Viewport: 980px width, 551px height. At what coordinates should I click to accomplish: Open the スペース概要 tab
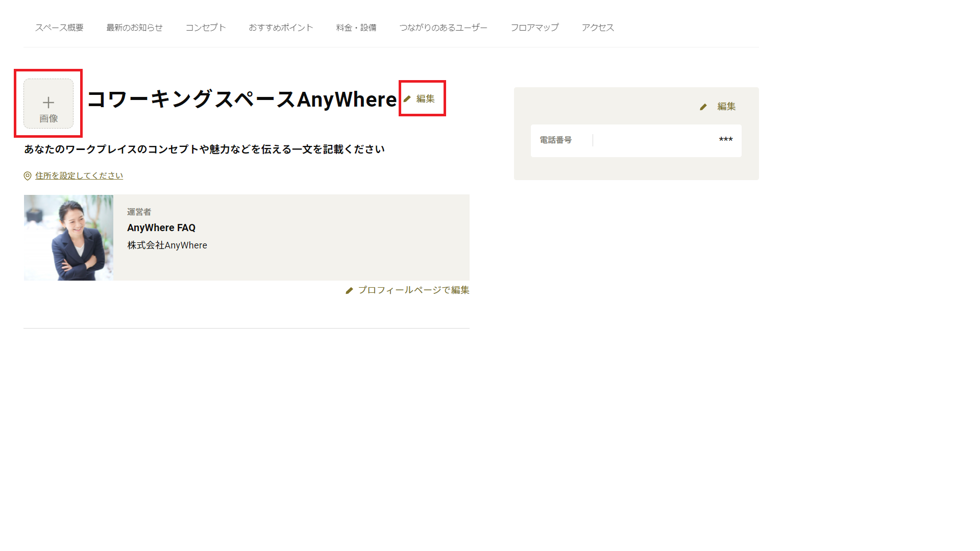59,28
